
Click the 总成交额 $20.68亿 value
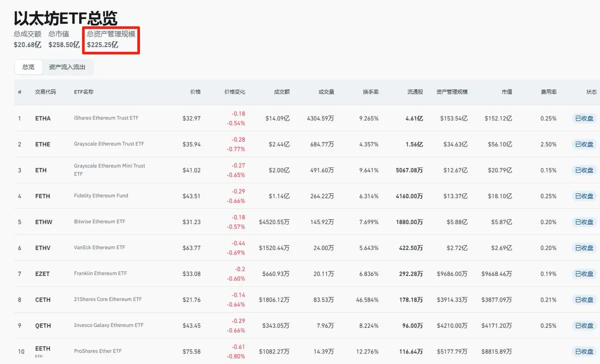(x=27, y=44)
